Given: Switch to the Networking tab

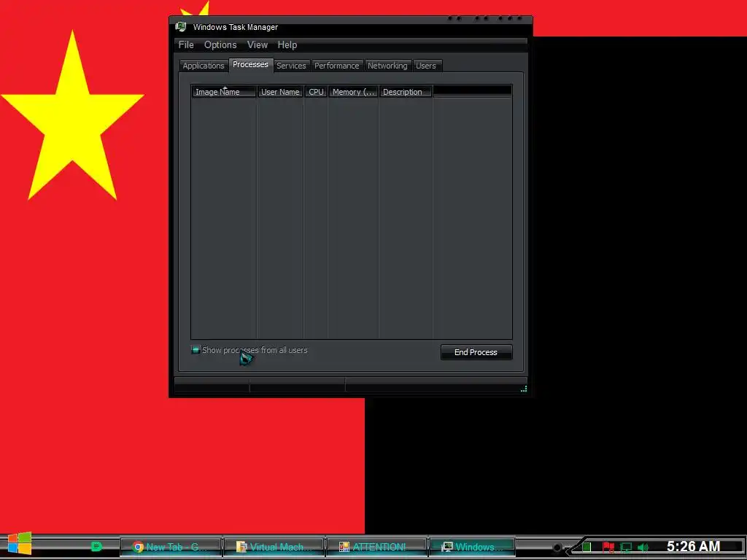Looking at the screenshot, I should point(387,66).
